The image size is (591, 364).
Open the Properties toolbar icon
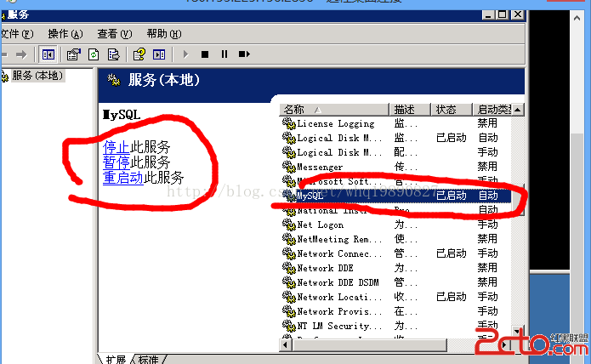[x=73, y=54]
